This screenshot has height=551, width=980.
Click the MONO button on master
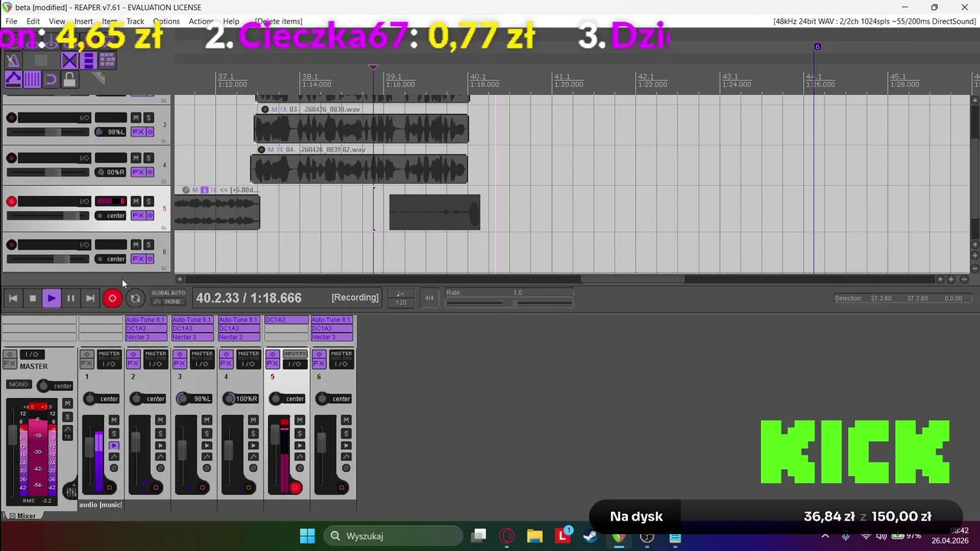18,384
